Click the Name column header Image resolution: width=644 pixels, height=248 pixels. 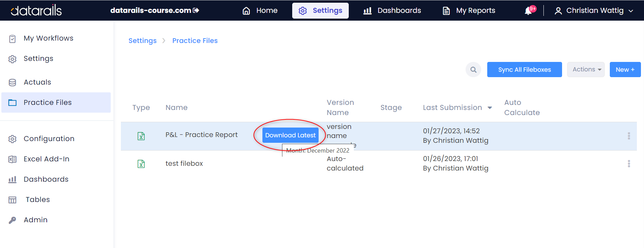176,108
